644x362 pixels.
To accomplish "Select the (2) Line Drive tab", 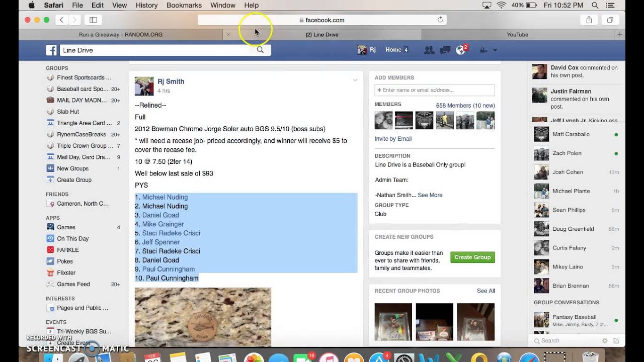I will [x=322, y=35].
